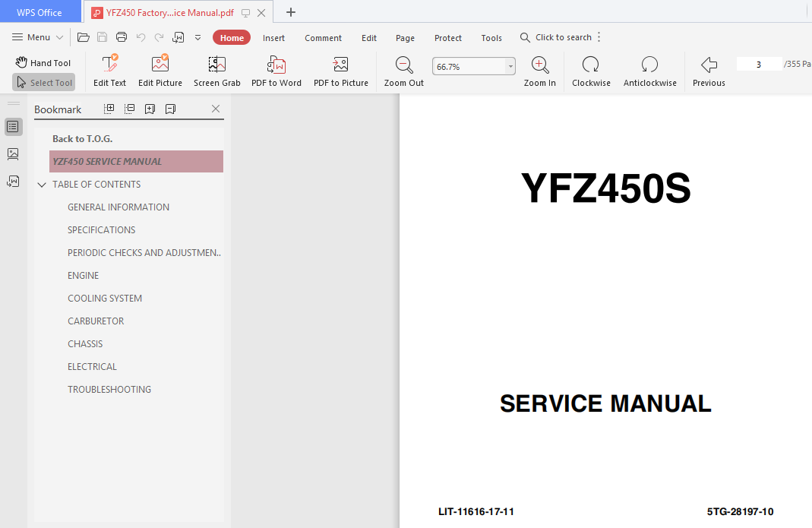Go to PERIODIC CHECKS AND ADJUSTMENTS bookmark
Image resolution: width=812 pixels, height=528 pixels.
coord(144,253)
